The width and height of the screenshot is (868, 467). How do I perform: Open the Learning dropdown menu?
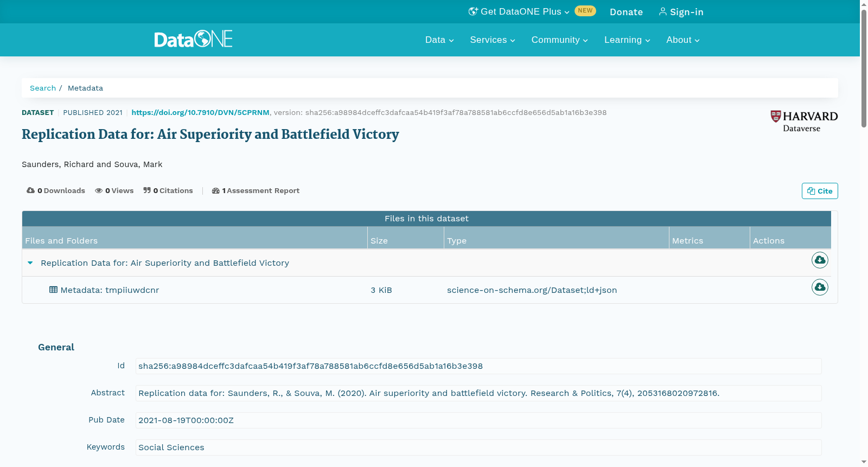(627, 40)
